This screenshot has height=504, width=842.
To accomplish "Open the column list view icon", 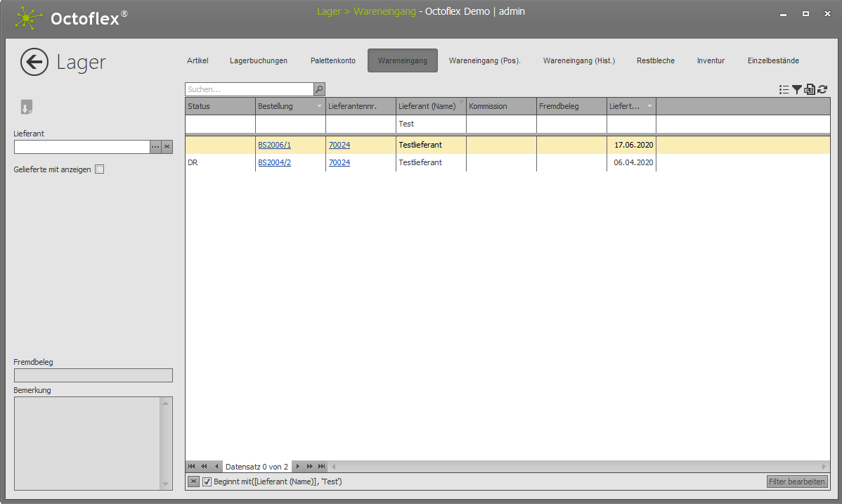I will (x=784, y=89).
